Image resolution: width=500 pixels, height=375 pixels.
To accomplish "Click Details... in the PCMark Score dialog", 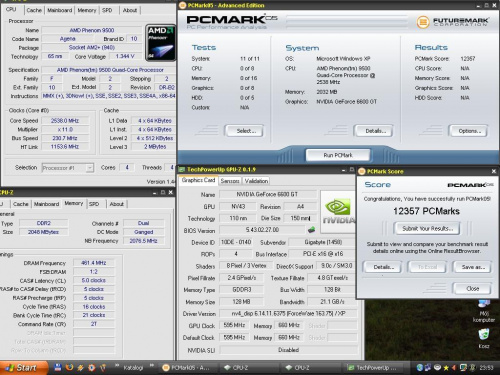I will click(x=383, y=267).
